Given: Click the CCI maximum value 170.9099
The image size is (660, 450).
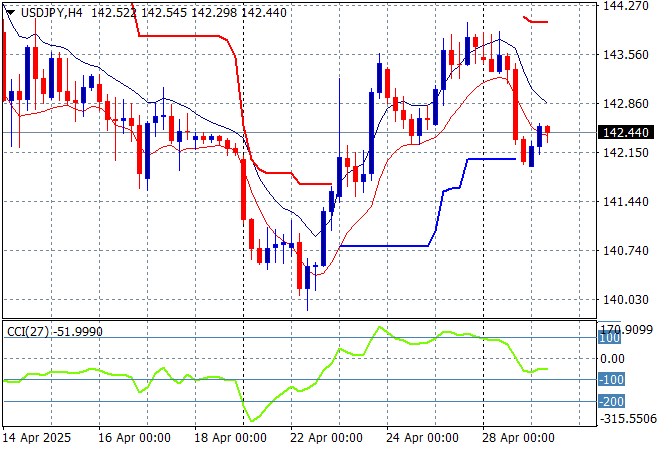Looking at the screenshot, I should point(626,329).
